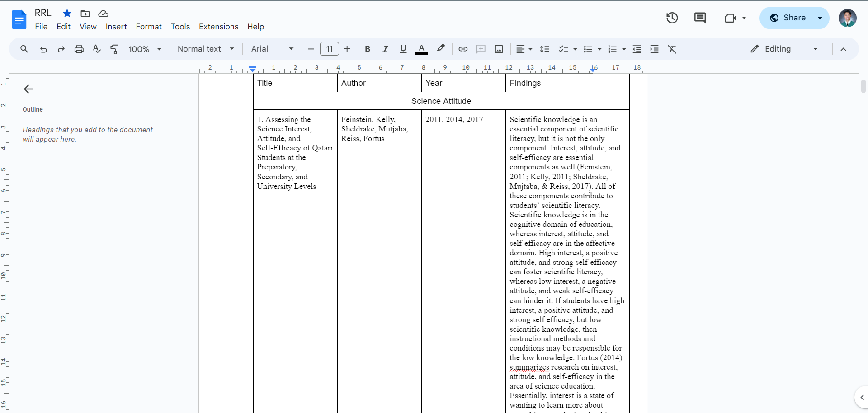Toggle italic formatting
Viewport: 868px width, 413px height.
pos(385,49)
